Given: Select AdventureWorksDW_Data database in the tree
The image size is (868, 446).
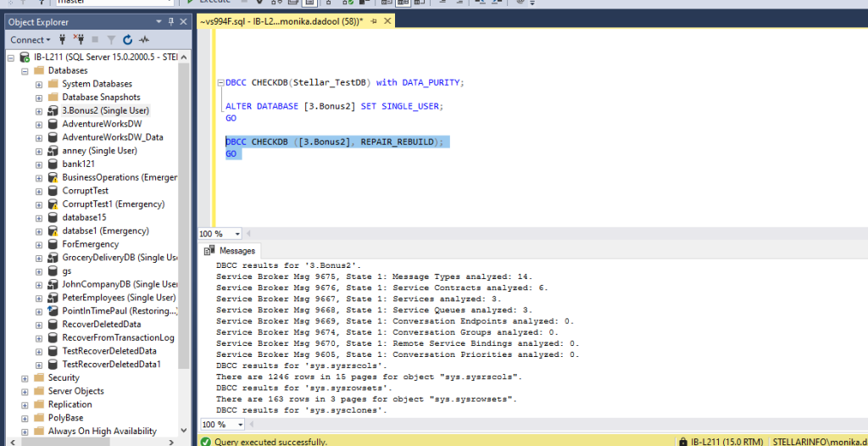Looking at the screenshot, I should (113, 137).
